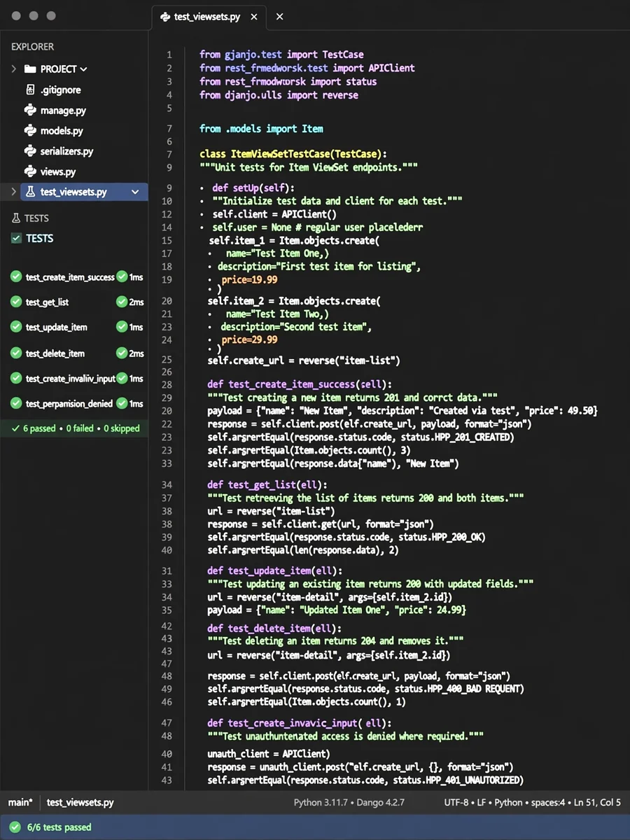Click the Python icon beside serializers.py

[30, 150]
